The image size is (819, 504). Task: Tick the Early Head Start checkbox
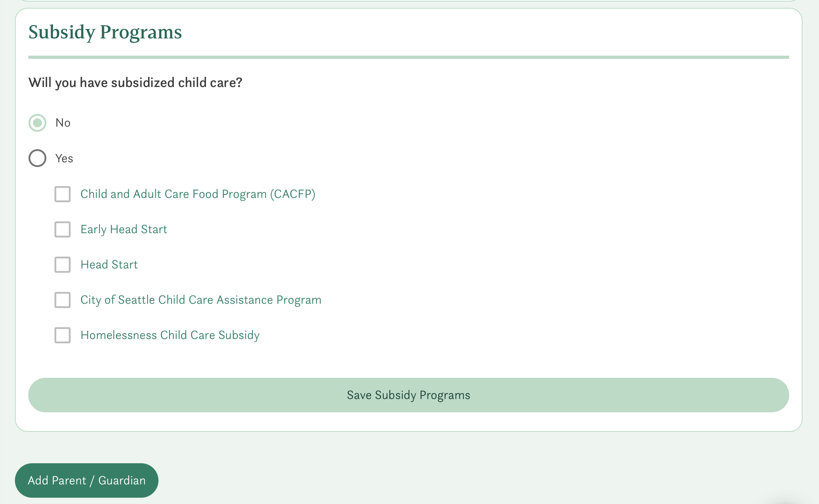(x=62, y=229)
